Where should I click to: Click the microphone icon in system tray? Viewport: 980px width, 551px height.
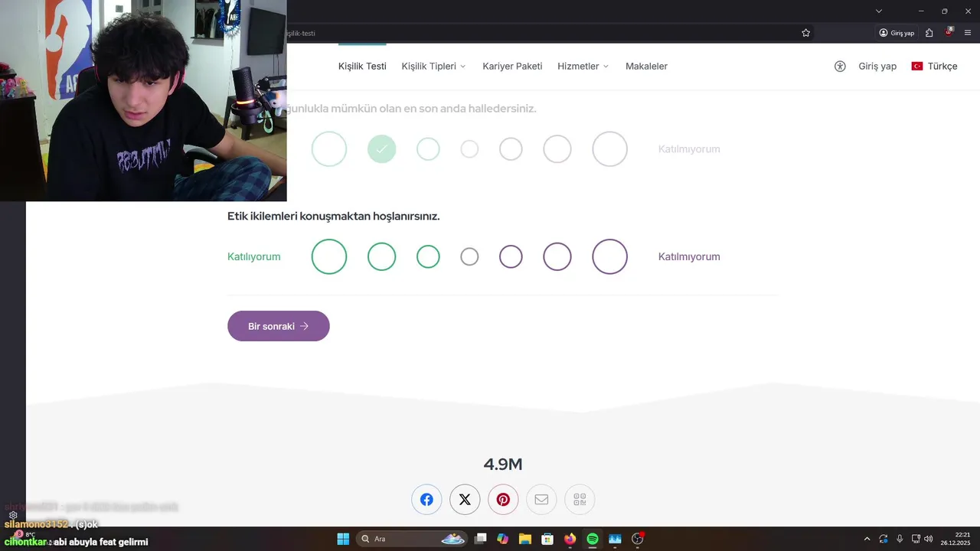[900, 539]
